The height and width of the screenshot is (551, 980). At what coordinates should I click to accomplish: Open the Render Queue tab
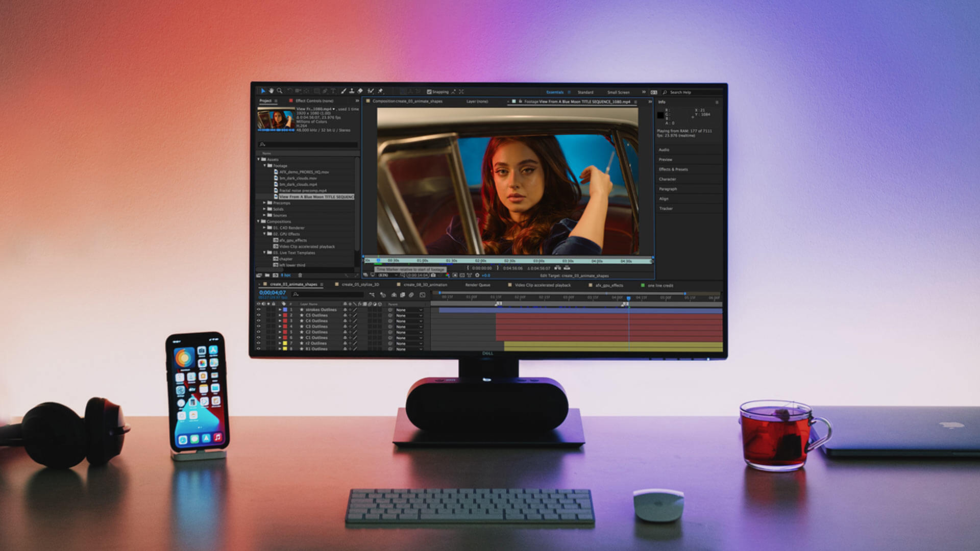tap(478, 285)
